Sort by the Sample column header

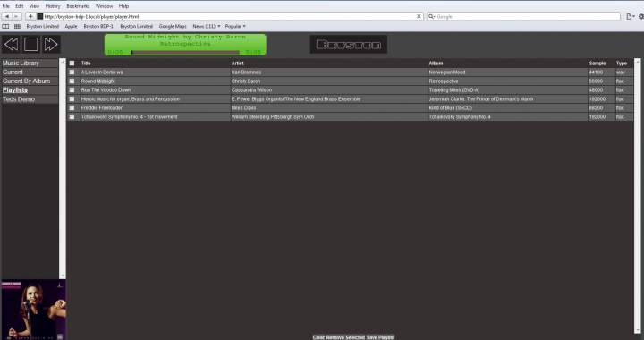coord(597,64)
